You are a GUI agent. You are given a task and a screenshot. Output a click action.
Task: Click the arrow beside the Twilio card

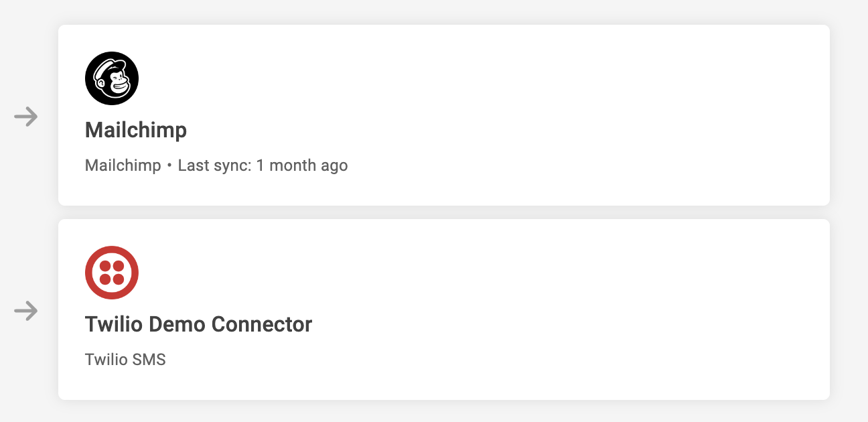(26, 311)
